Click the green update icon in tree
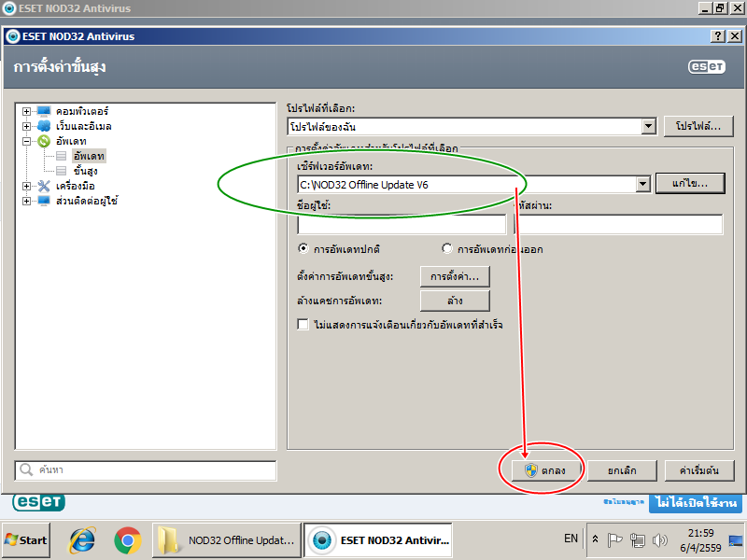 coord(44,141)
